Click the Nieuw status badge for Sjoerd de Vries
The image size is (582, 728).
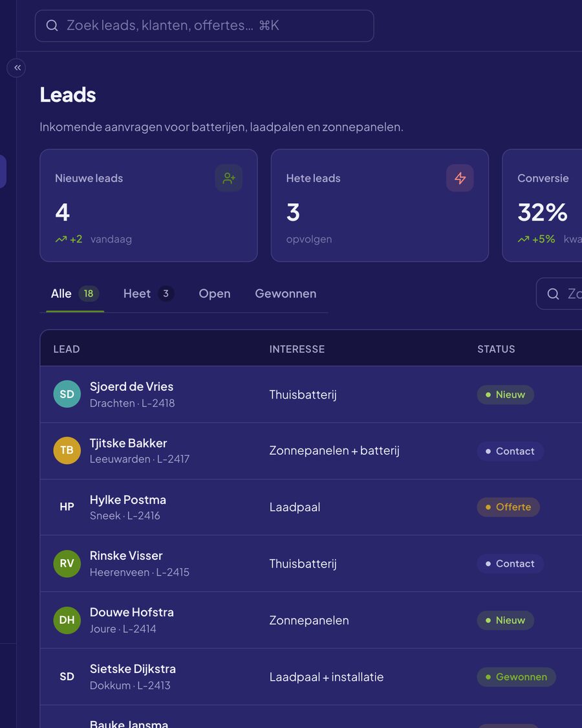[506, 395]
